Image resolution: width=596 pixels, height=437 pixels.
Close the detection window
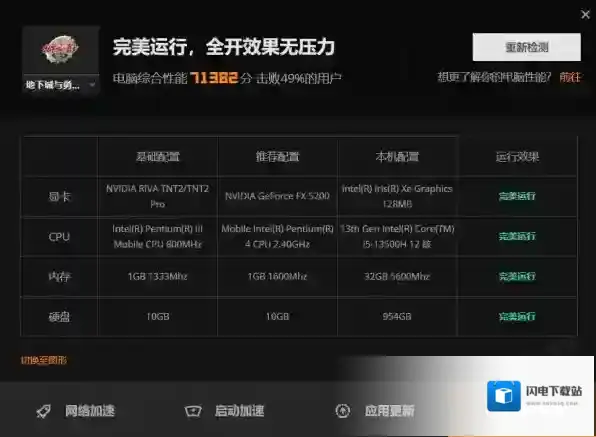click(x=585, y=14)
